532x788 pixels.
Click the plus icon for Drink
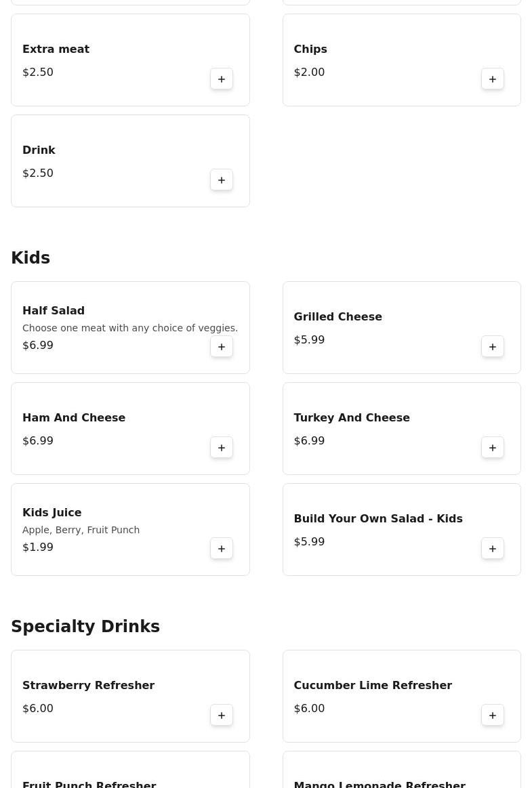[222, 180]
